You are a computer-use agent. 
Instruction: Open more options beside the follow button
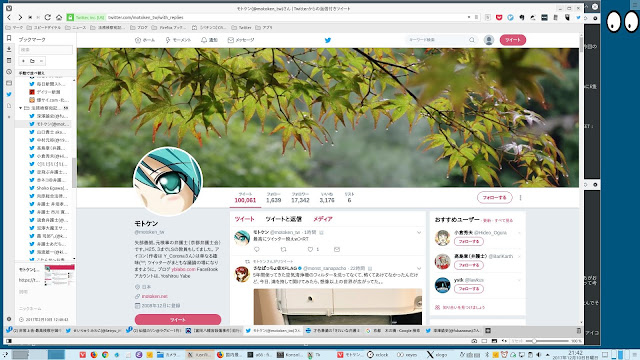(x=520, y=198)
